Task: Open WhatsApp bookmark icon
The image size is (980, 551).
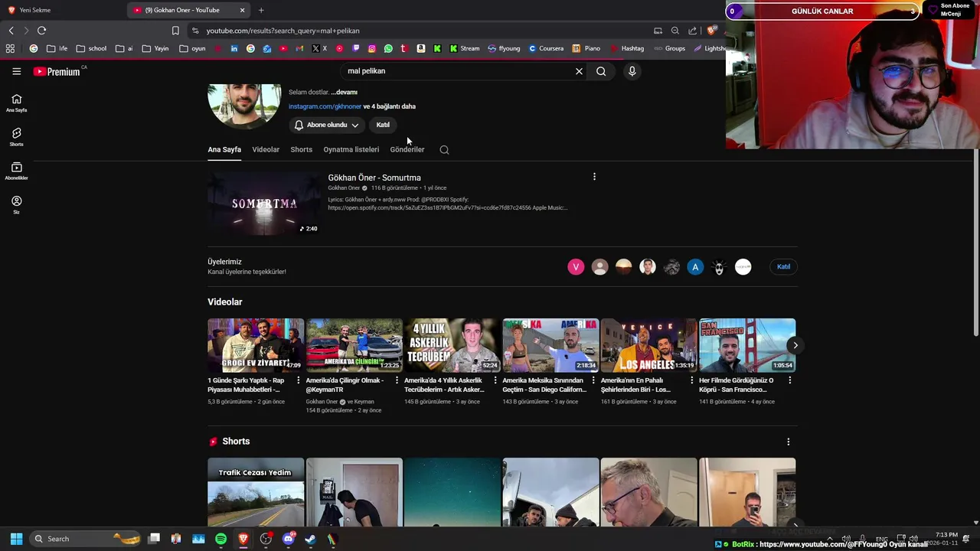Action: 388,48
